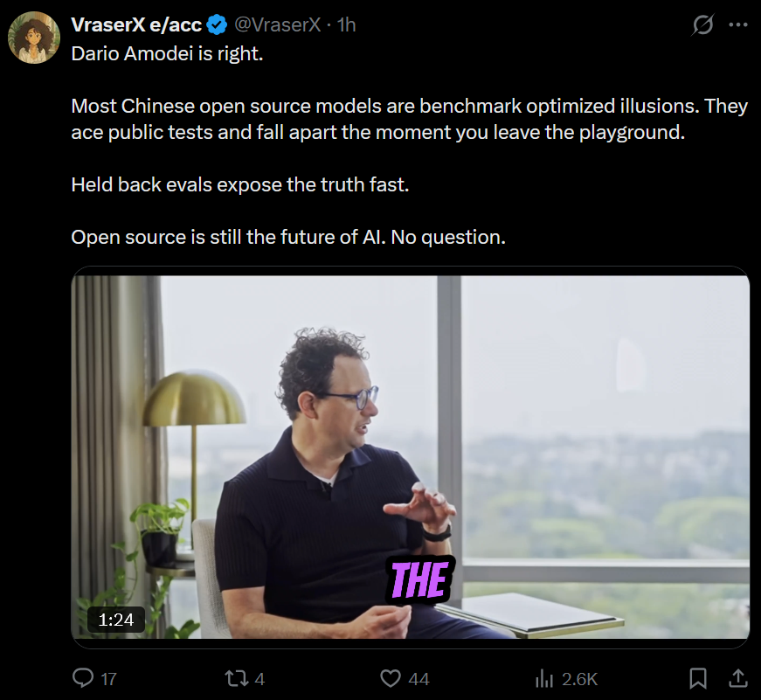Click the "Dario Amodei is right." text
Screen dimensions: 761x700
pos(167,53)
